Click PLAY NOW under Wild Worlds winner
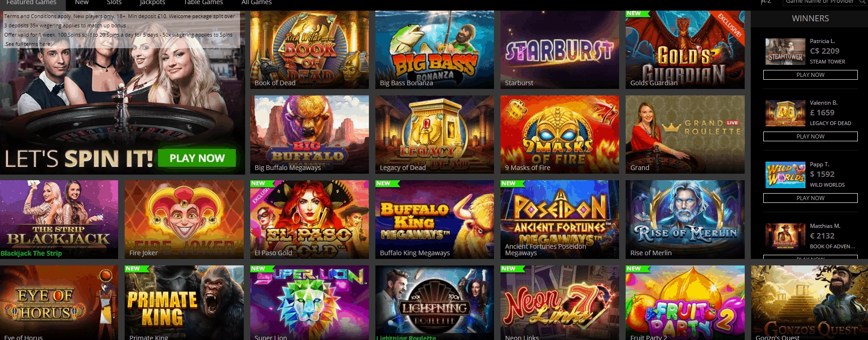The width and height of the screenshot is (868, 340). tap(810, 198)
